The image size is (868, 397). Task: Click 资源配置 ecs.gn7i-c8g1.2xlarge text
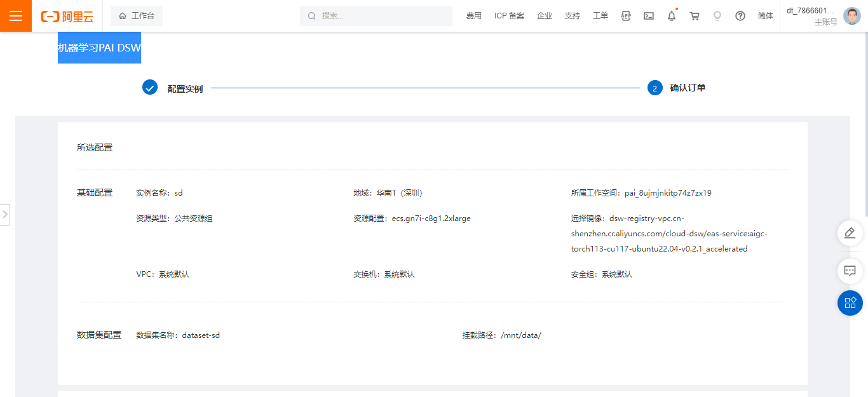[x=412, y=219]
